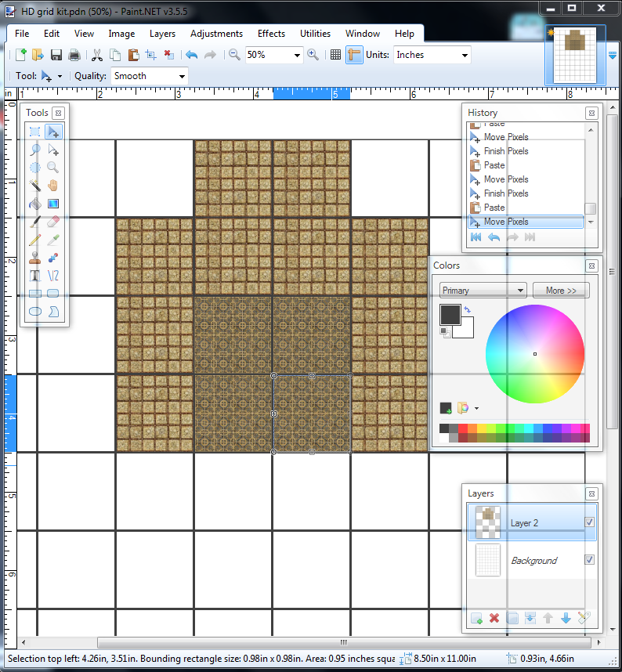Open the Layers menu
This screenshot has height=672, width=622.
tap(162, 34)
